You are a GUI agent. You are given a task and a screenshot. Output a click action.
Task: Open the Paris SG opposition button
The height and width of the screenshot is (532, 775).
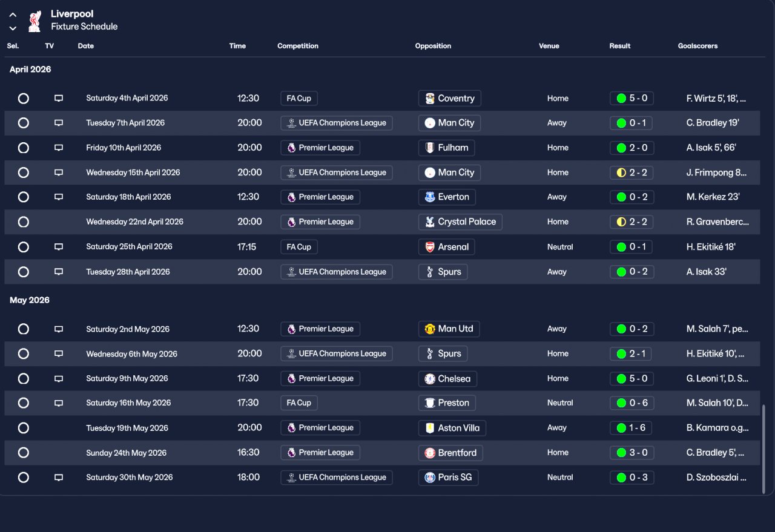(449, 478)
